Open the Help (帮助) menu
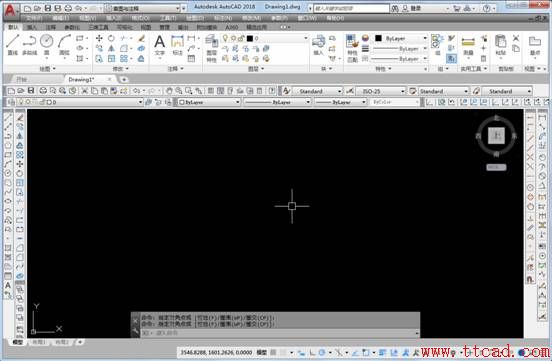The image size is (552, 361). coord(334,18)
